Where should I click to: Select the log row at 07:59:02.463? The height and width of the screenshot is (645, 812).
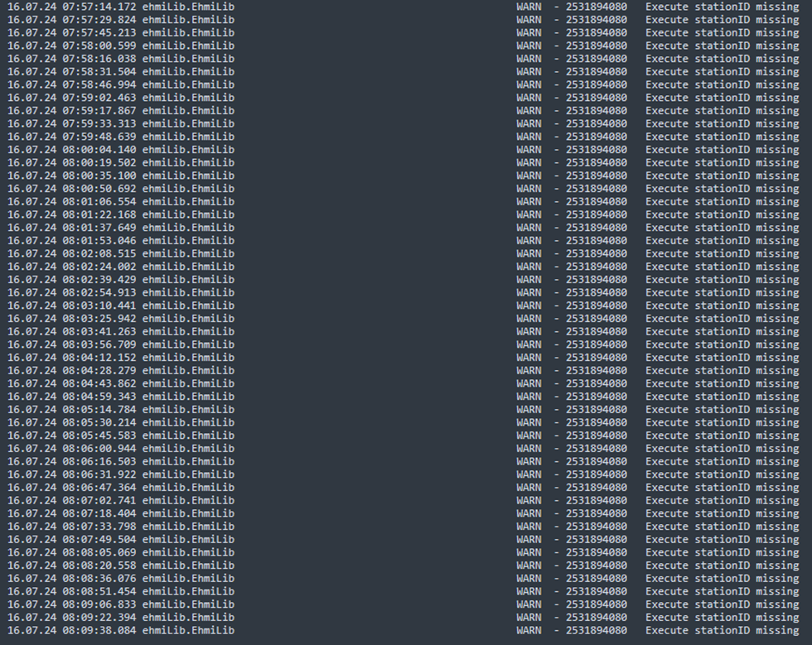(403, 98)
